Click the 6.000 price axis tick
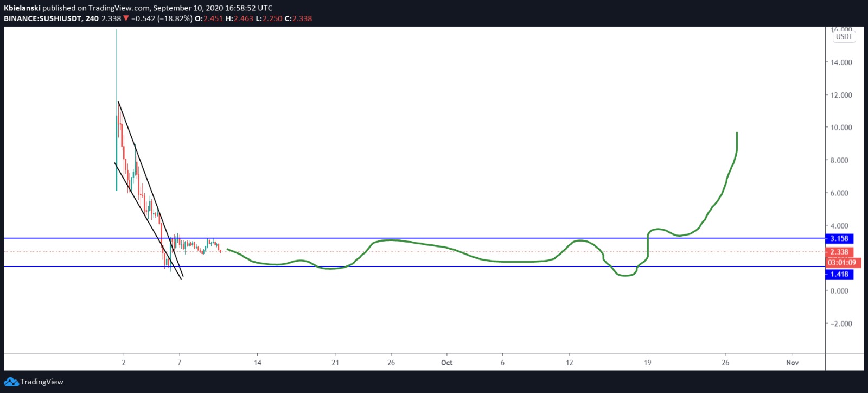The width and height of the screenshot is (868, 393). 839,193
